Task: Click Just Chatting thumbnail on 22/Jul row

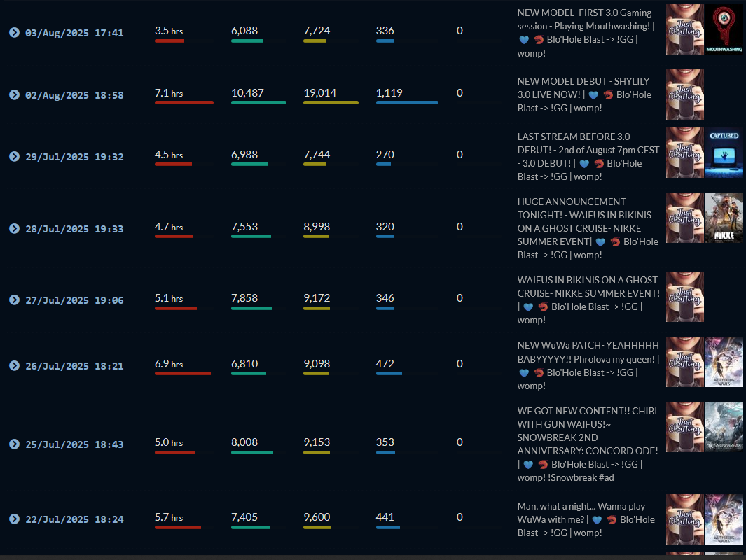Action: pyautogui.click(x=684, y=519)
